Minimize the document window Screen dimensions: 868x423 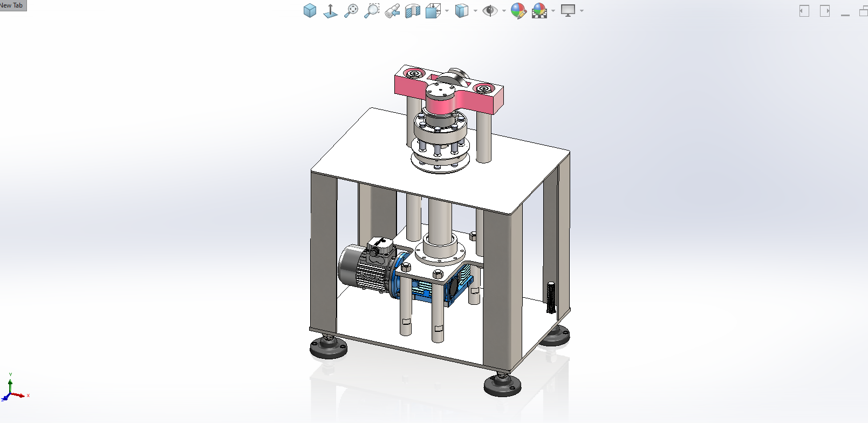845,14
